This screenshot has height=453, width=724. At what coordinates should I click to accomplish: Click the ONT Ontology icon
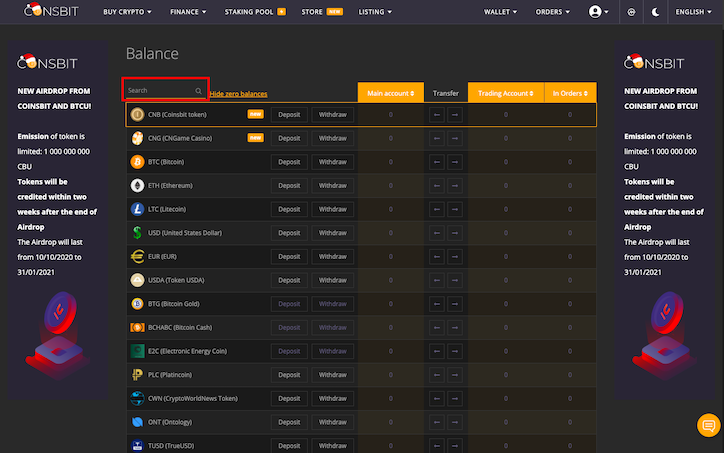[137, 422]
